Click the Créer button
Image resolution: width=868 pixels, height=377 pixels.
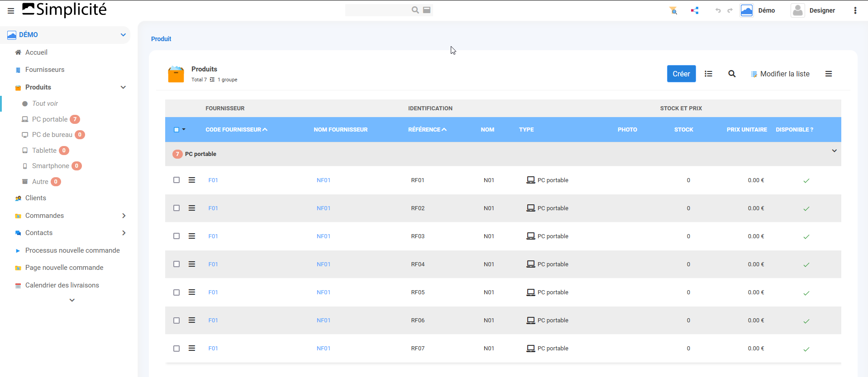(x=681, y=74)
